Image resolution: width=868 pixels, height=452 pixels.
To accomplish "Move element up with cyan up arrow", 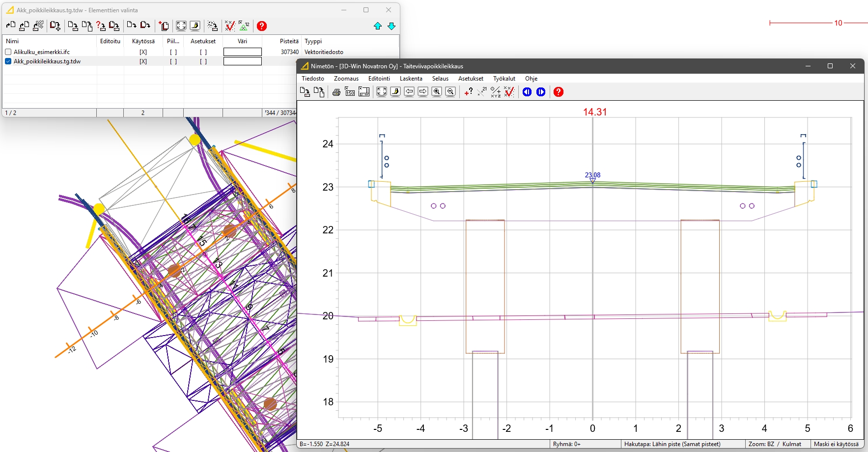I will [378, 26].
